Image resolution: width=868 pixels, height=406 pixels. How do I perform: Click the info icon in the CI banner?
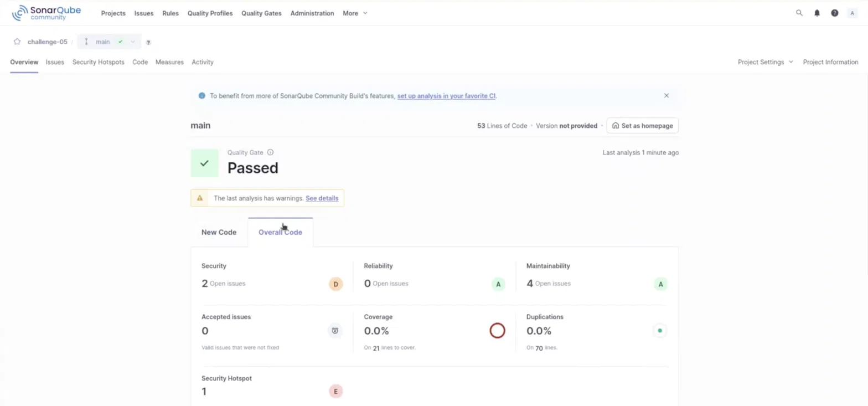tap(201, 95)
